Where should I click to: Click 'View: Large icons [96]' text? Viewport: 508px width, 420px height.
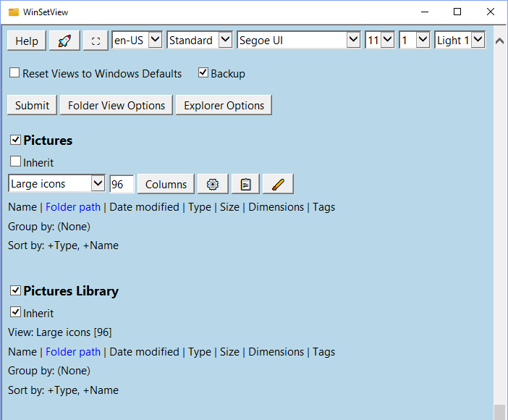coord(59,332)
